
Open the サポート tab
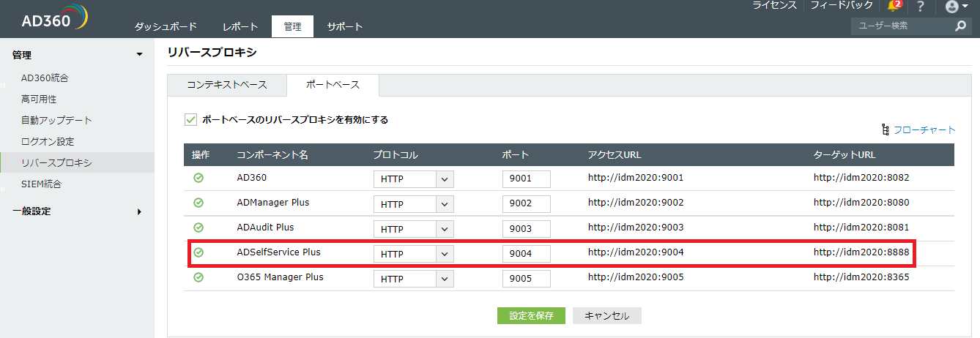(x=345, y=26)
